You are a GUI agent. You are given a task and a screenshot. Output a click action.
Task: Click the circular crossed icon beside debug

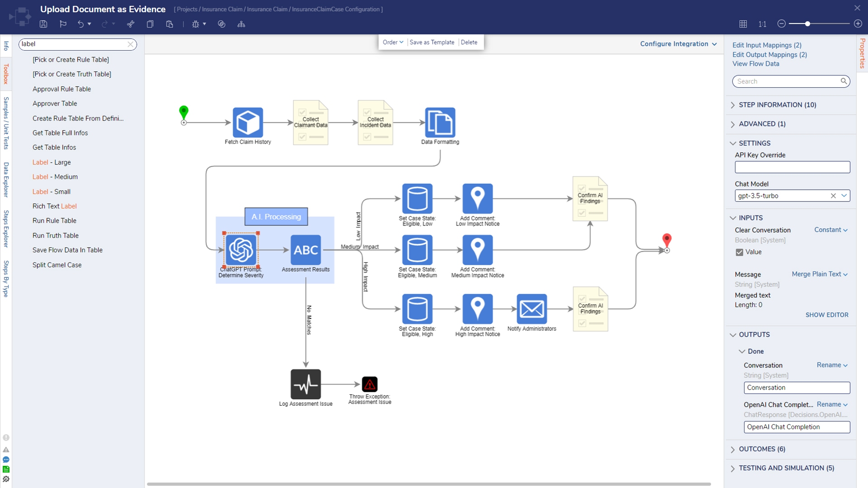tap(222, 24)
